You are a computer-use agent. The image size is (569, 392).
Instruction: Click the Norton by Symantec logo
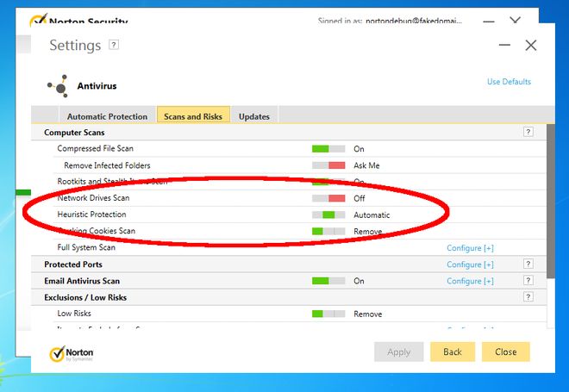[72, 353]
